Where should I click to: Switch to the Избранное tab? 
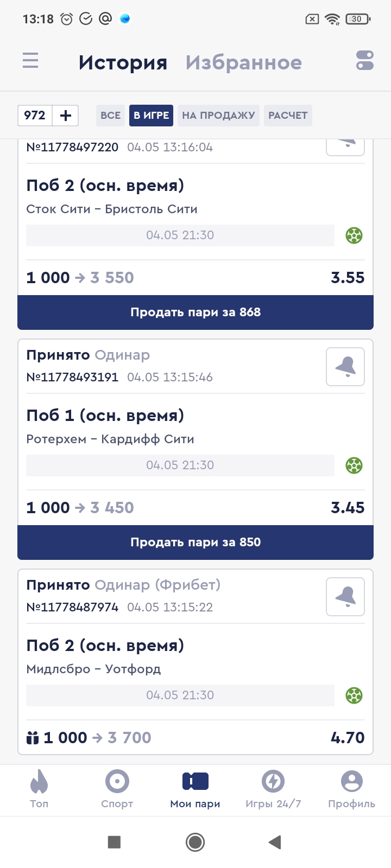point(243,63)
